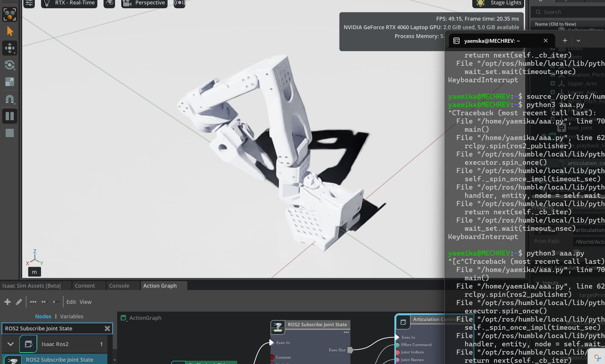Collapse the Isaac Ros2 category chevron
This screenshot has height=364, width=605.
tap(11, 344)
